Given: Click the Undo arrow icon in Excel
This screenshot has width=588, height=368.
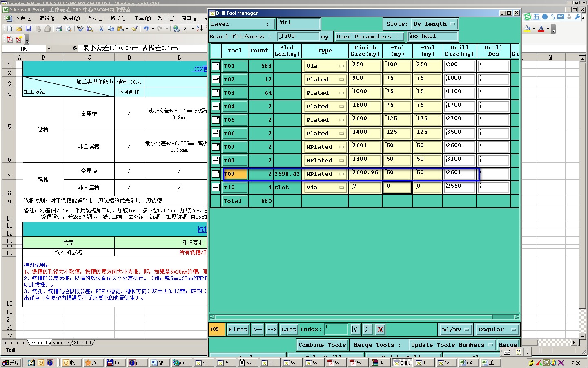Looking at the screenshot, I should (146, 29).
